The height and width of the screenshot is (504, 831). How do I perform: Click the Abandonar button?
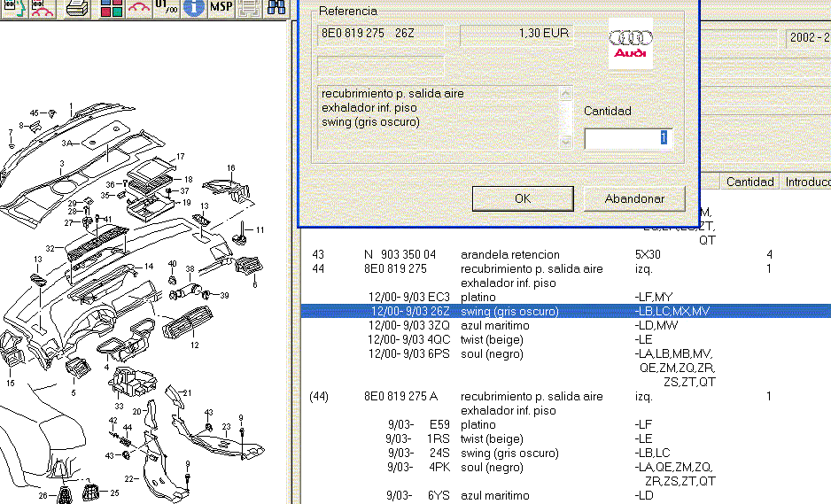point(634,198)
